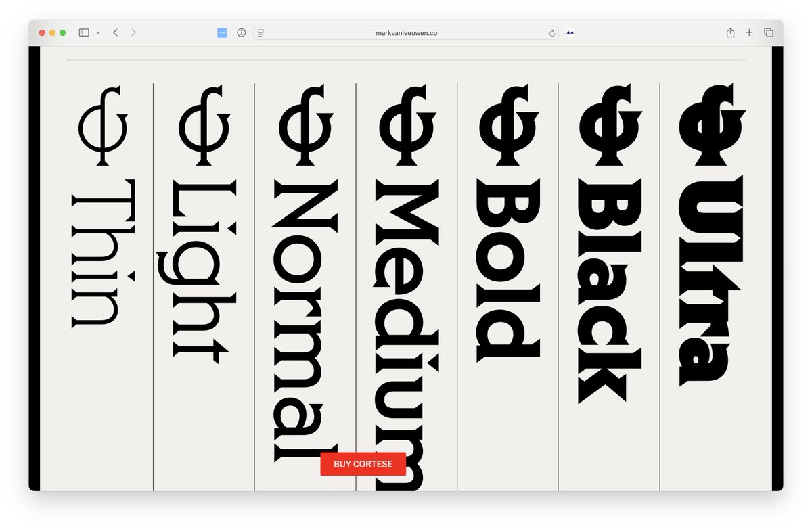The height and width of the screenshot is (529, 812).
Task: Select the Bold weight label
Action: click(x=508, y=269)
